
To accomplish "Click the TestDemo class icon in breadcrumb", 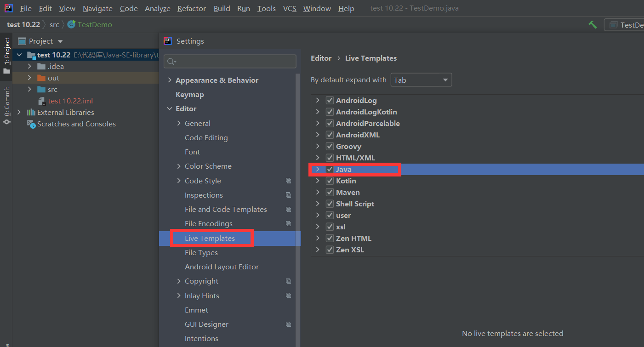I will (x=71, y=24).
